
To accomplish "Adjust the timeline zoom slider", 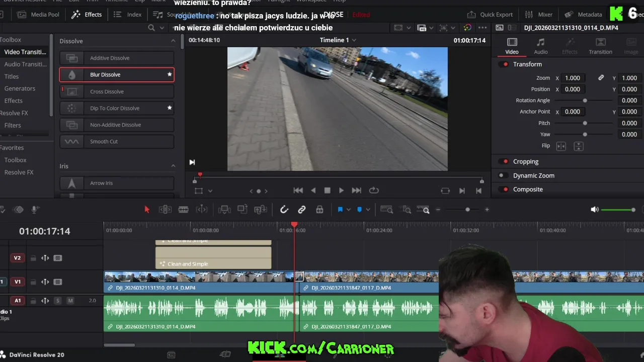I will 467,210.
